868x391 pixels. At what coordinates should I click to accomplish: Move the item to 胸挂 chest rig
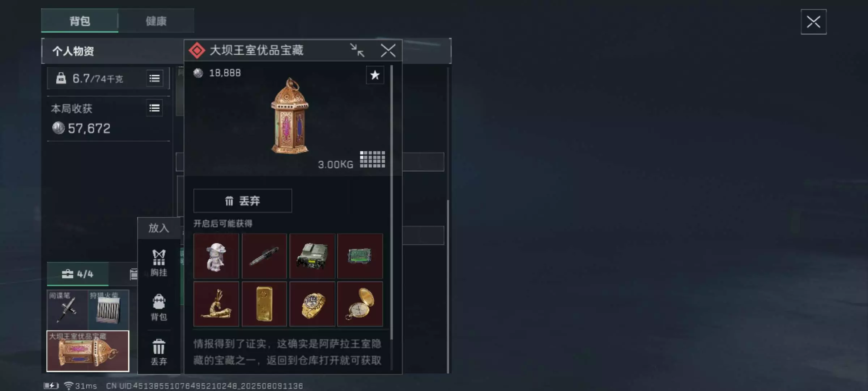coord(159,263)
